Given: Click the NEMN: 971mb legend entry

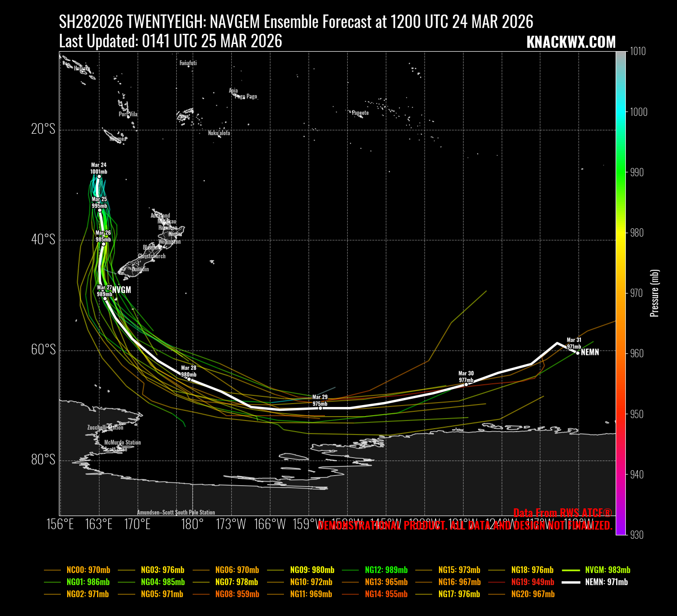Looking at the screenshot, I should pos(606,582).
